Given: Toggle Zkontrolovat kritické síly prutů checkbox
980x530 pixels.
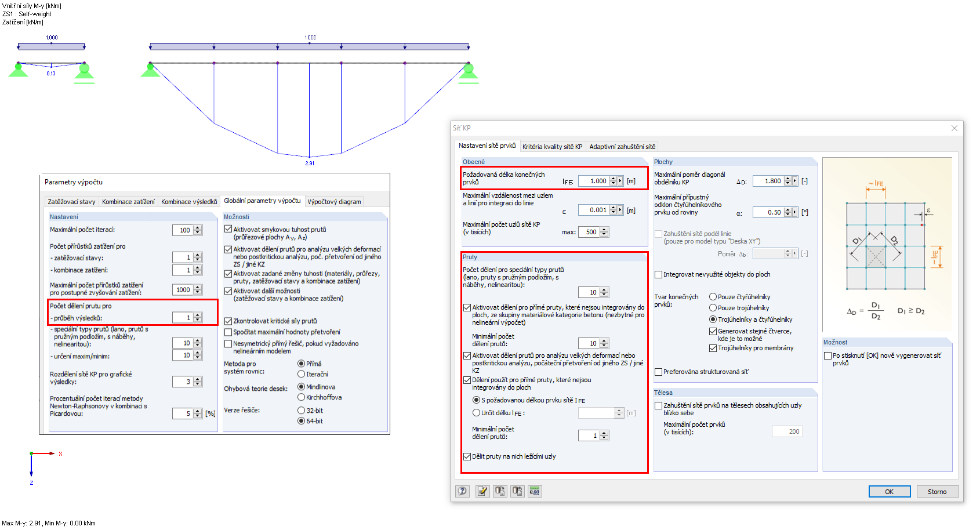Looking at the screenshot, I should pos(228,321).
